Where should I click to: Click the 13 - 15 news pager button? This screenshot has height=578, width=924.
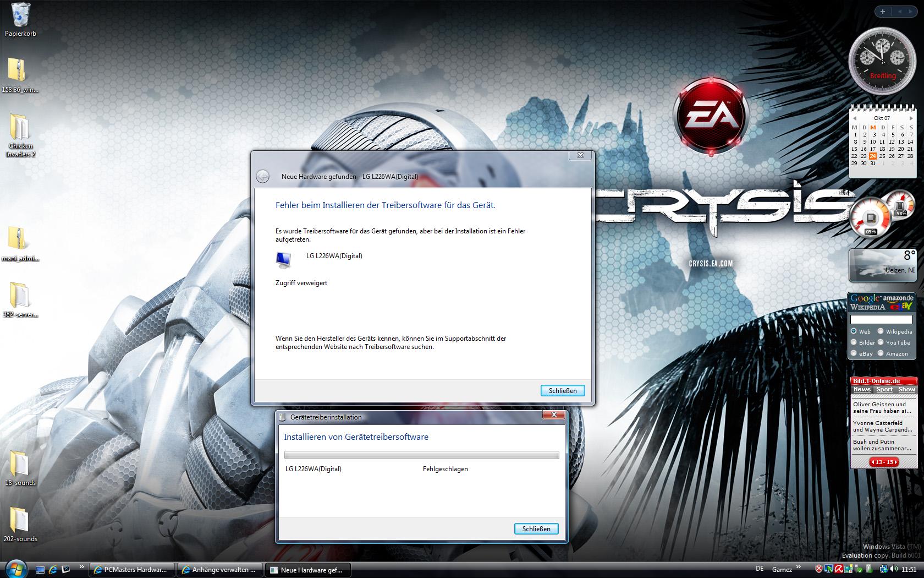(x=884, y=462)
